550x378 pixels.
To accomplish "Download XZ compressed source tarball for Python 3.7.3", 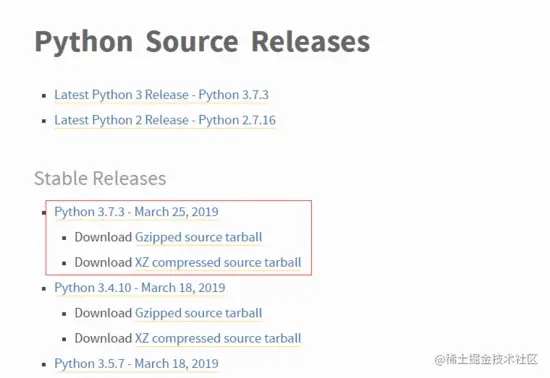I will click(x=218, y=263).
